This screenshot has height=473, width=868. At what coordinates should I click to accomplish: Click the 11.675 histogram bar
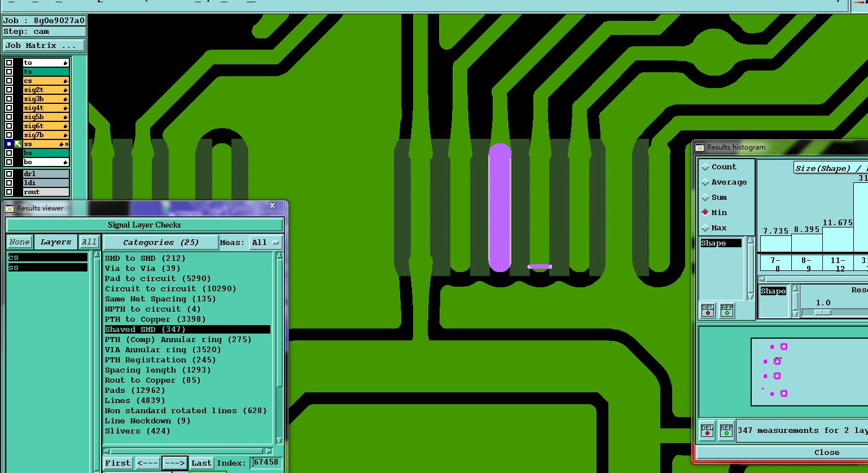(x=838, y=239)
